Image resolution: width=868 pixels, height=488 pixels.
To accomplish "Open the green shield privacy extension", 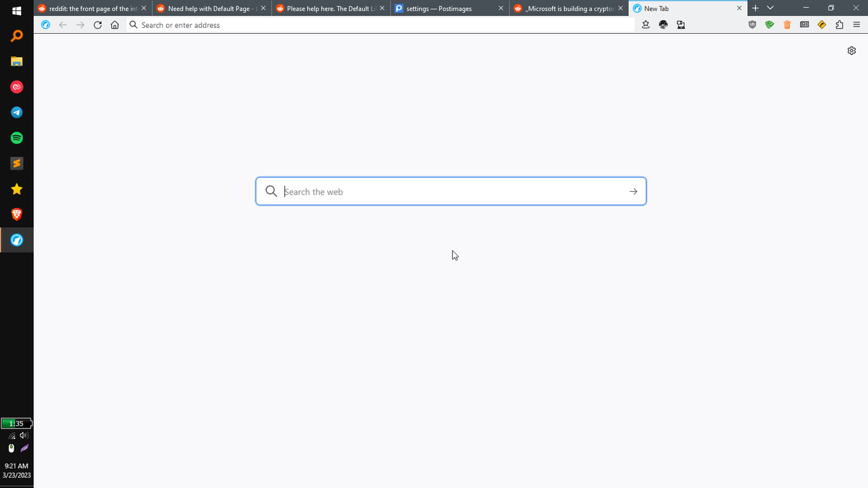I will [770, 24].
